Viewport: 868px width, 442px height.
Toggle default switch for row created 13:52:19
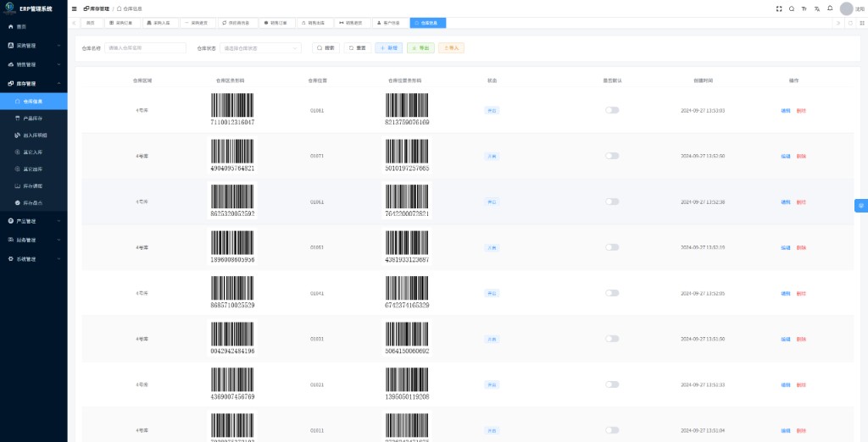(612, 247)
